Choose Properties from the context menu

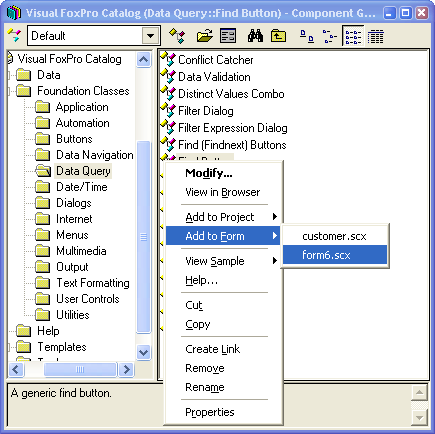[210, 412]
